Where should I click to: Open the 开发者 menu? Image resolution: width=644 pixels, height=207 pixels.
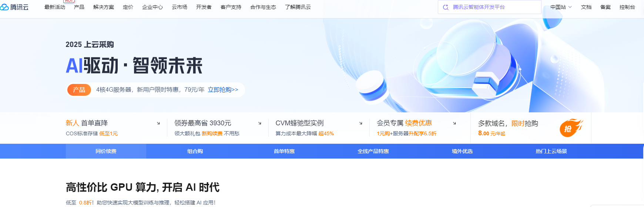tap(204, 7)
